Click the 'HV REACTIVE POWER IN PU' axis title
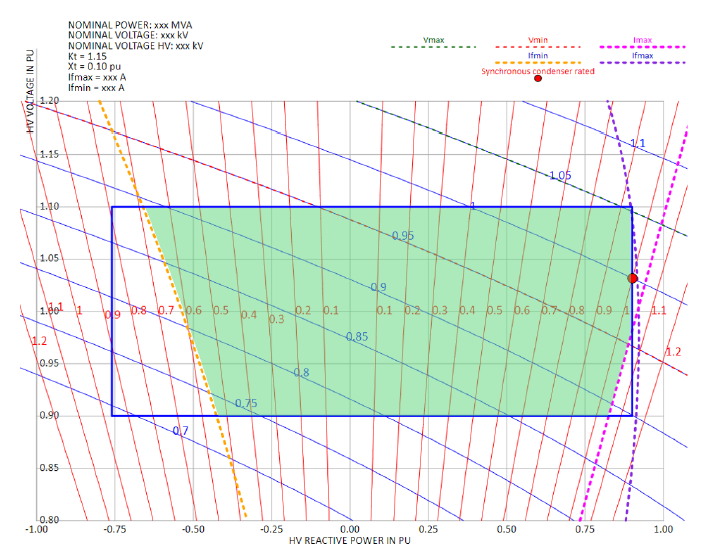The height and width of the screenshot is (544, 707). coord(349,539)
